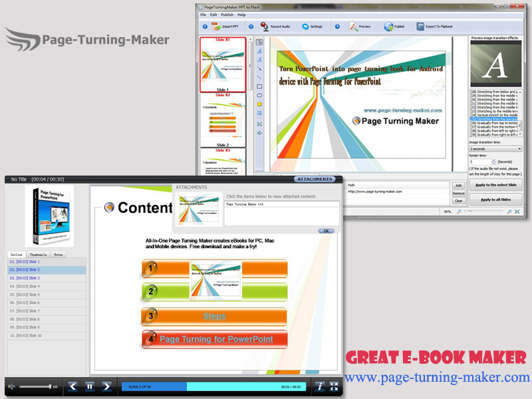532x399 pixels.
Task: Click the step 2 circle icon beside Record Audio
Action: click(x=251, y=27)
